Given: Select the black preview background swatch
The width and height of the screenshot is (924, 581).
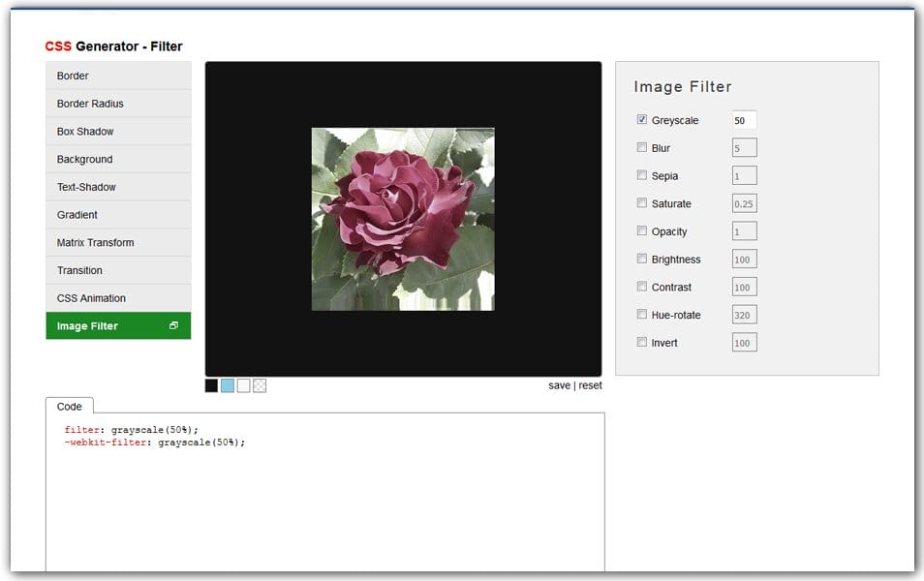Looking at the screenshot, I should [210, 385].
